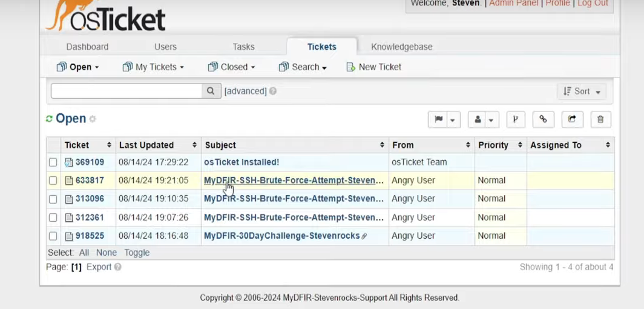The width and height of the screenshot is (644, 309).
Task: Click the link tickets chain icon
Action: (x=543, y=119)
